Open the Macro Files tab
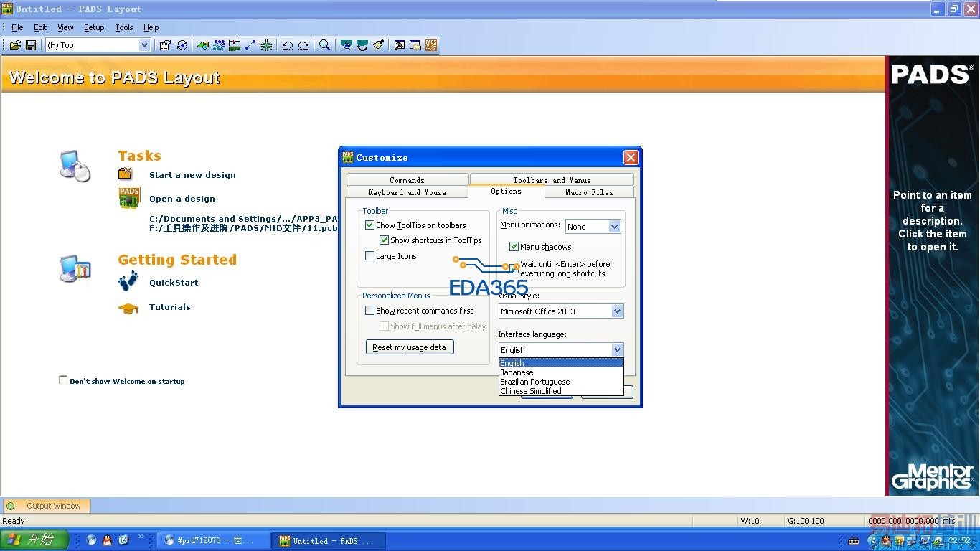 [589, 192]
